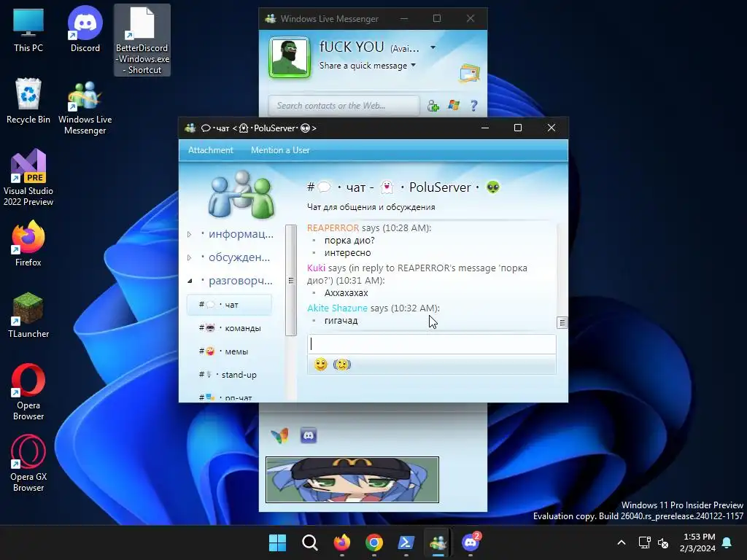Open the Attachment menu
The image size is (747, 560).
click(x=211, y=150)
